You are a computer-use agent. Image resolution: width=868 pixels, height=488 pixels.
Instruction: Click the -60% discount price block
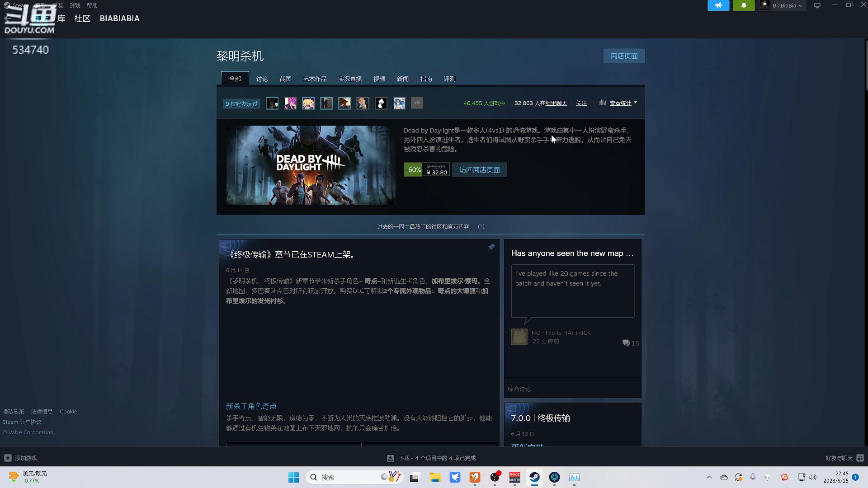426,169
